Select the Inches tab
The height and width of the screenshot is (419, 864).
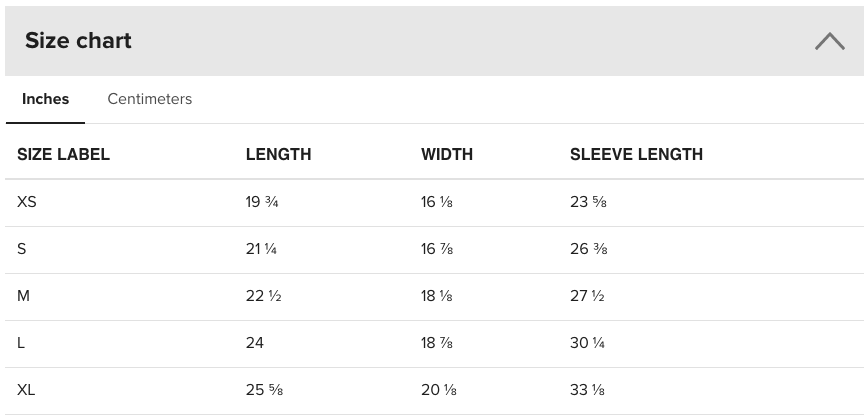[x=45, y=99]
